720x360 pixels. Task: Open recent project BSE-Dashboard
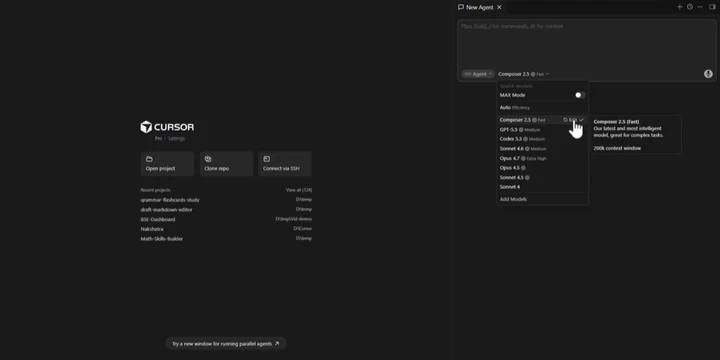pos(158,219)
